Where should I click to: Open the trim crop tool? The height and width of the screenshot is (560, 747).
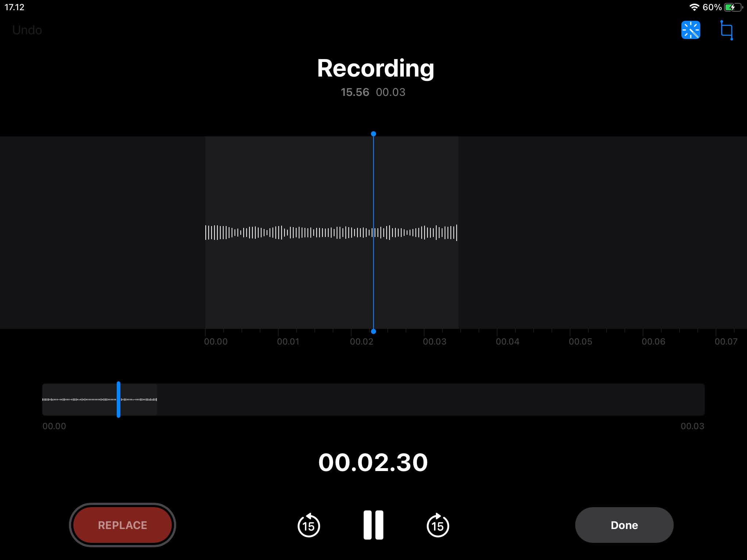coord(726,30)
